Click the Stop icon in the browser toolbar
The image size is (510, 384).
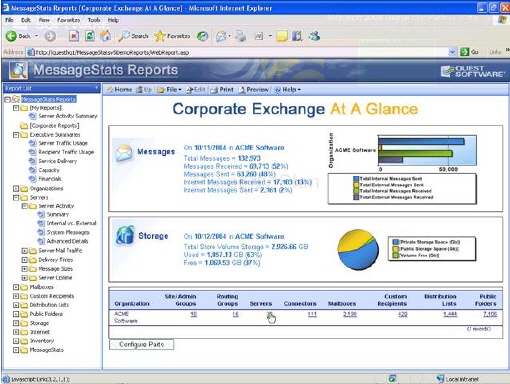(74, 36)
